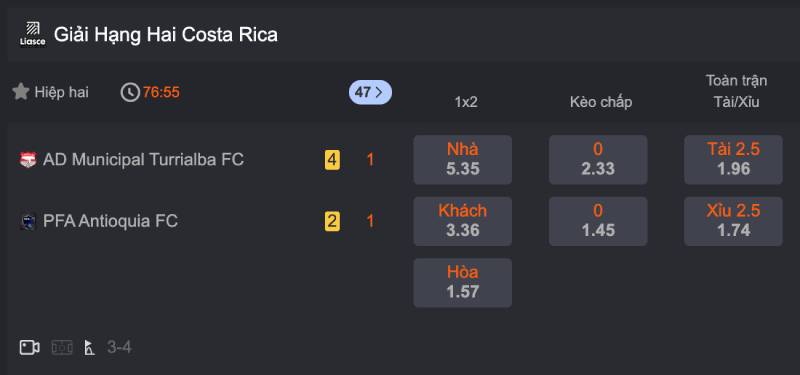
Task: Select Nhà home win odds 5.35
Action: point(463,160)
